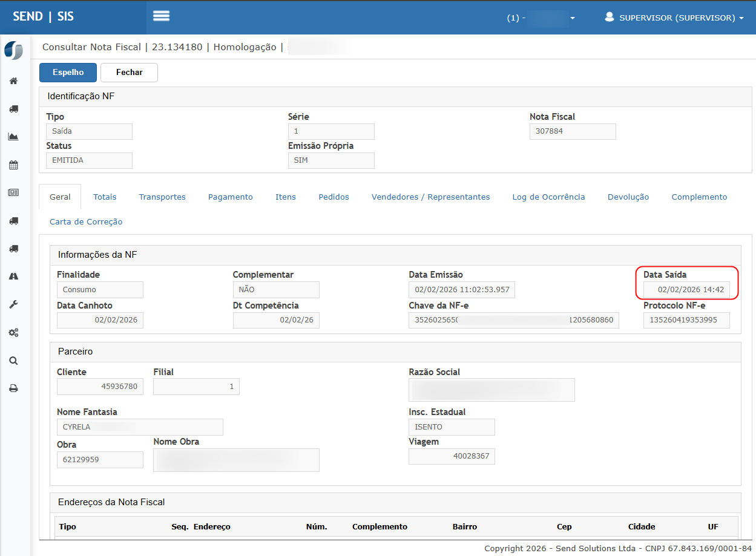
Task: Click the Protocolo NF-e field
Action: 686,320
